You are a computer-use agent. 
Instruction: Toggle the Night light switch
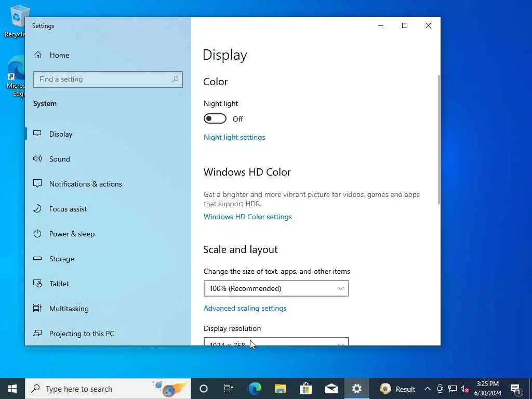coord(215,119)
